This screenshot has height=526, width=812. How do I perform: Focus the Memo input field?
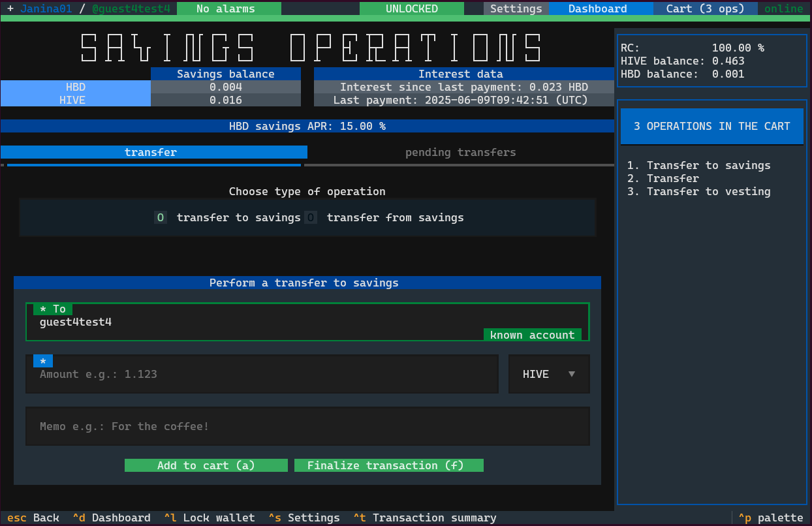tap(307, 426)
